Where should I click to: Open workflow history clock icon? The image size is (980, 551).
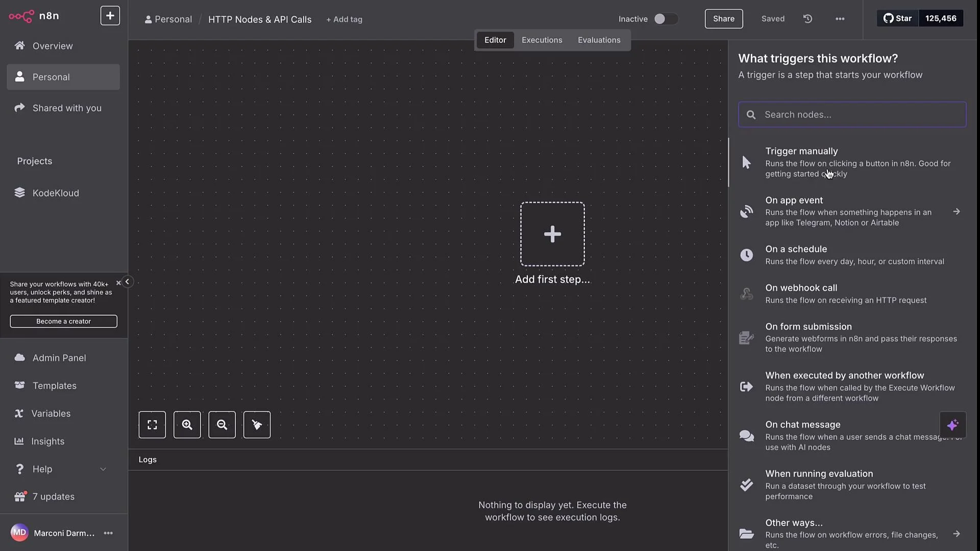tap(807, 19)
